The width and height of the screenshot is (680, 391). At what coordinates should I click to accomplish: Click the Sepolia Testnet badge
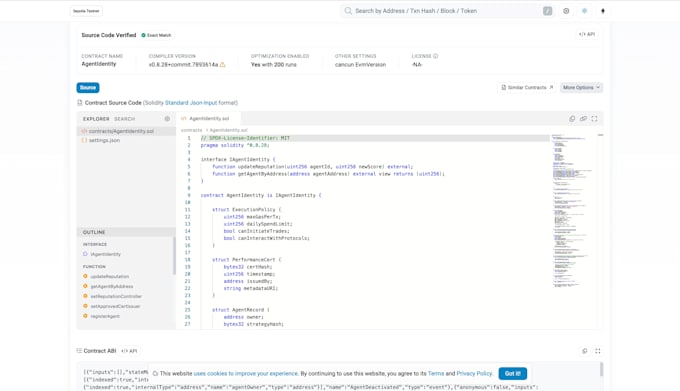tap(86, 11)
